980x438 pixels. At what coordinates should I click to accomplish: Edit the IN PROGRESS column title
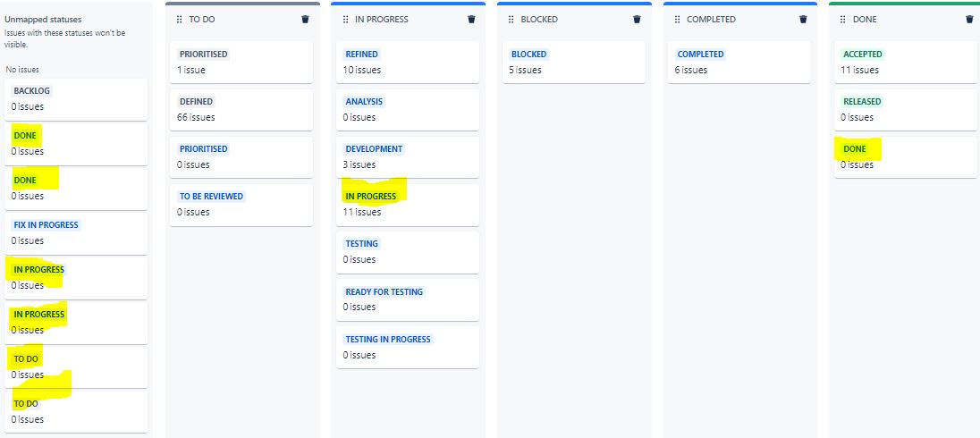click(381, 20)
